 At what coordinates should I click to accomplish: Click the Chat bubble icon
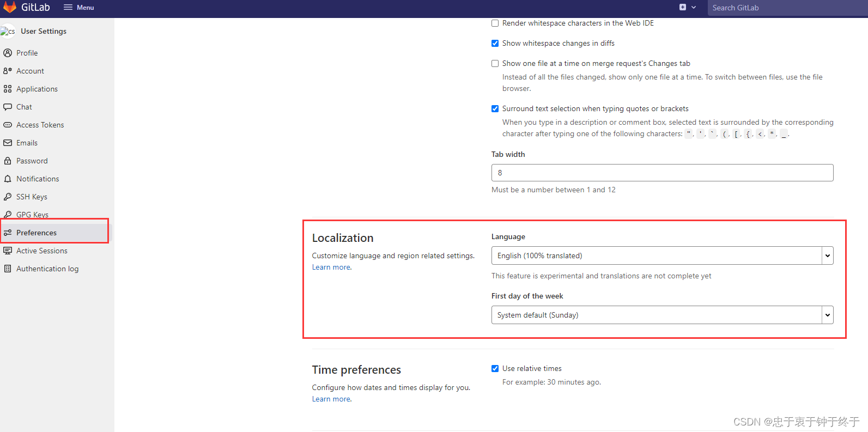tap(8, 107)
